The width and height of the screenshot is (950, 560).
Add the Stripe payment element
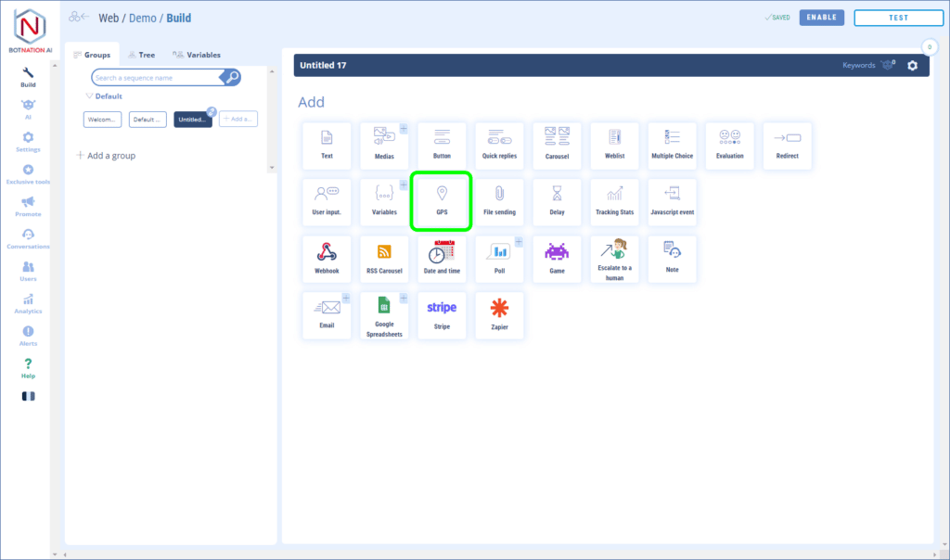pos(442,314)
